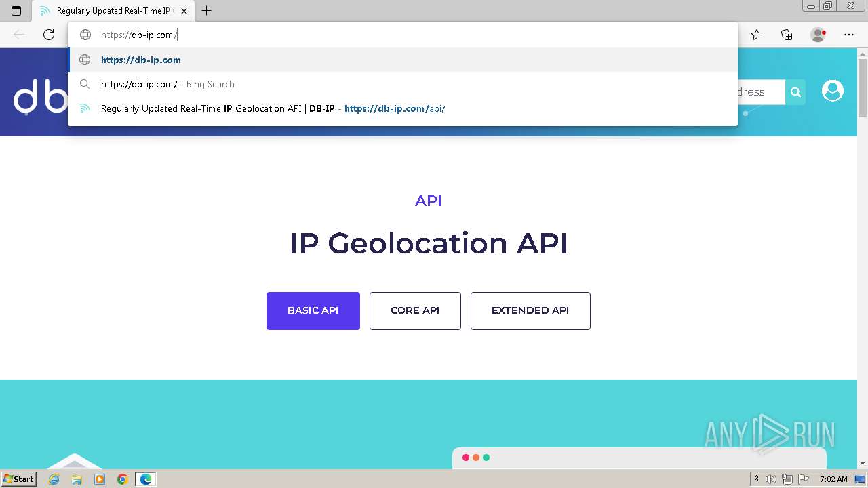Click the address bar globe icon
The height and width of the screenshot is (488, 868).
coord(85,35)
